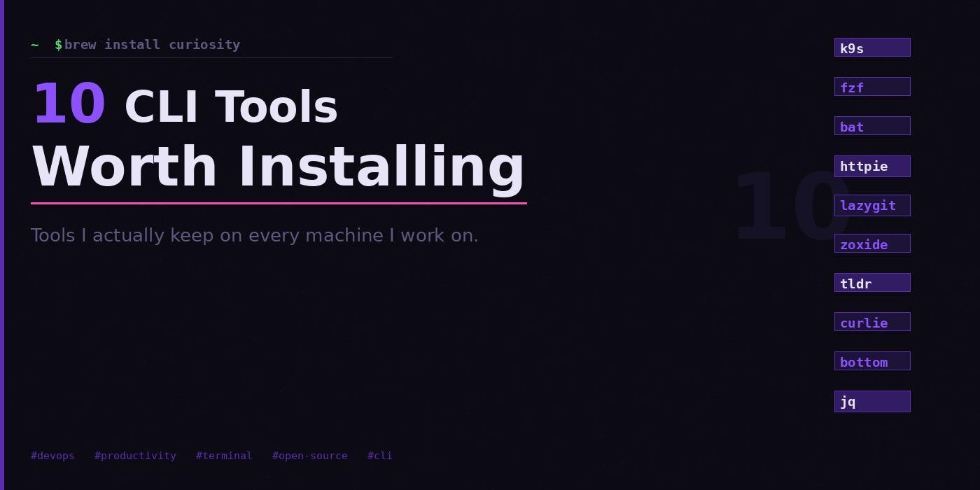The image size is (980, 490).
Task: Click the purple "10" in the headline
Action: click(69, 104)
